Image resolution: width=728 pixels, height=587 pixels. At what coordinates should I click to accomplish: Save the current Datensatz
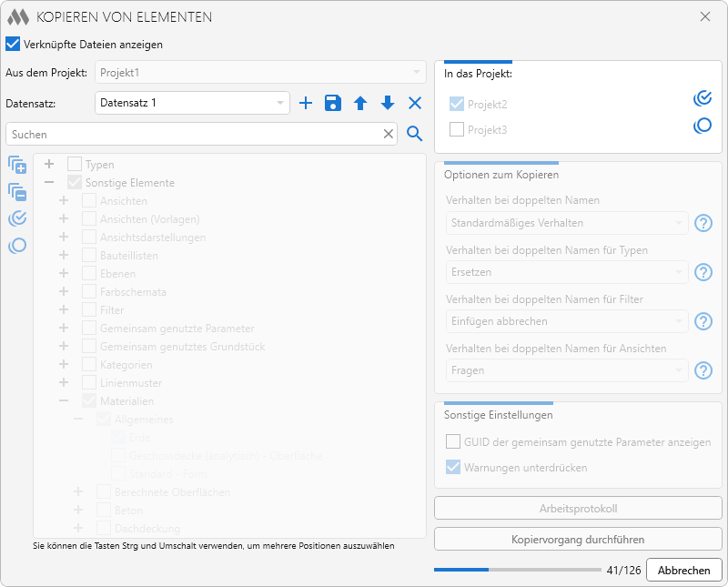pyautogui.click(x=333, y=104)
